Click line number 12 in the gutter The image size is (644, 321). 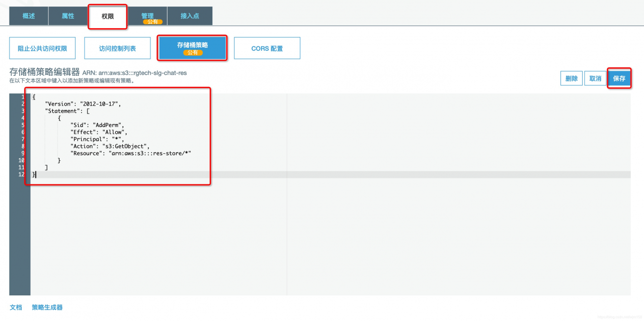(x=21, y=174)
